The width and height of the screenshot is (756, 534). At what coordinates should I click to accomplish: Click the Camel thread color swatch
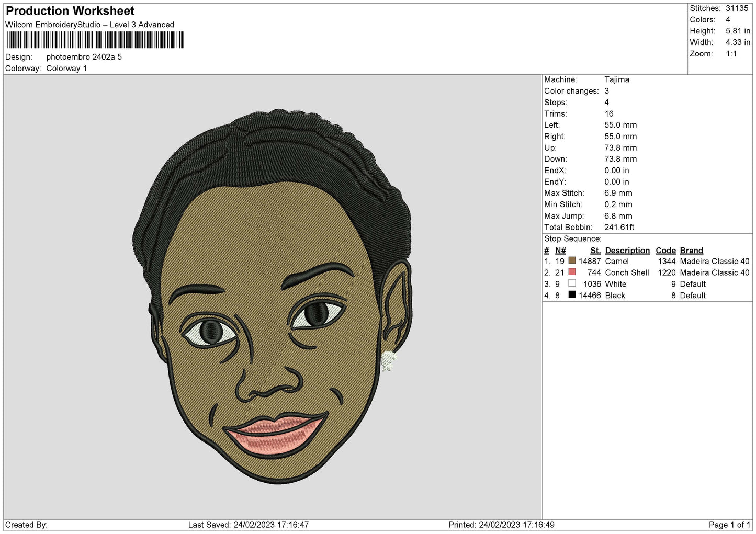[572, 260]
